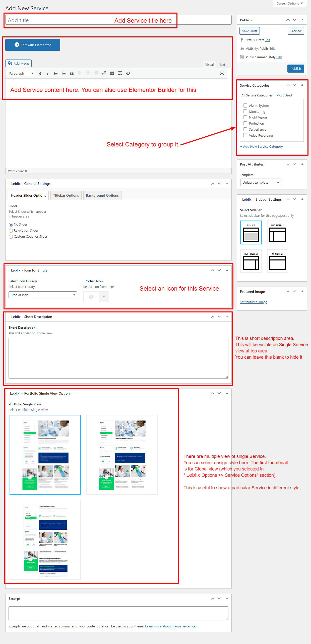Click the Set featured image link
Image resolution: width=311 pixels, height=644 pixels.
(253, 302)
